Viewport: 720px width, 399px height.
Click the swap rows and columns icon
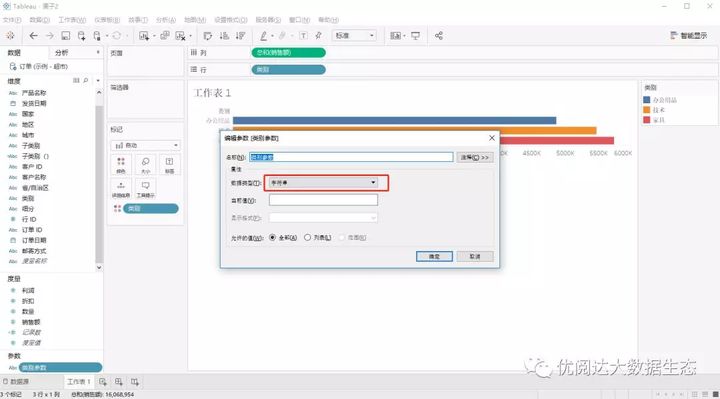tap(208, 35)
